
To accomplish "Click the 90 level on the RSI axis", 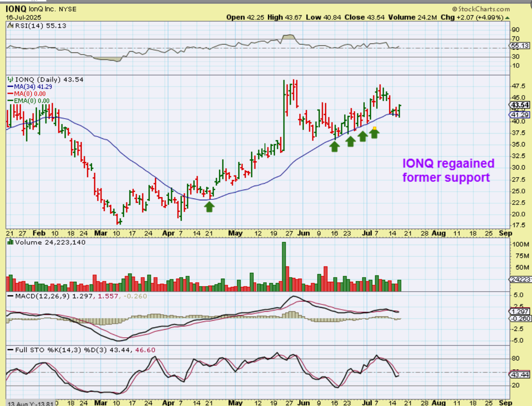I will tap(516, 30).
